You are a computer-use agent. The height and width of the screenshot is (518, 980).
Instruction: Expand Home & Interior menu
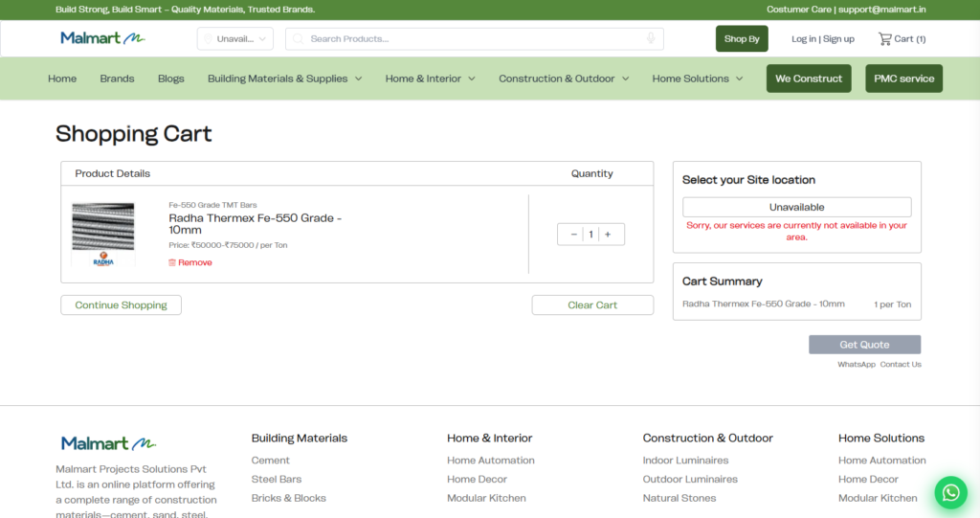point(430,79)
